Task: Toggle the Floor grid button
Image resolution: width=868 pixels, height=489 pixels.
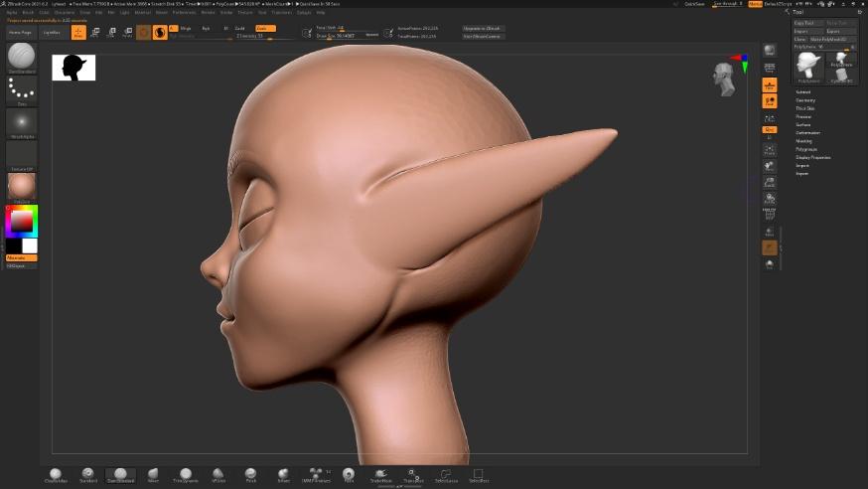Action: [770, 84]
